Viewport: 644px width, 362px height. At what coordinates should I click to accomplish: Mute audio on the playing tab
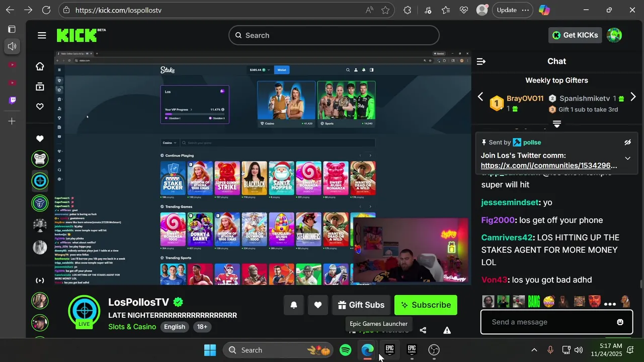[x=12, y=46]
